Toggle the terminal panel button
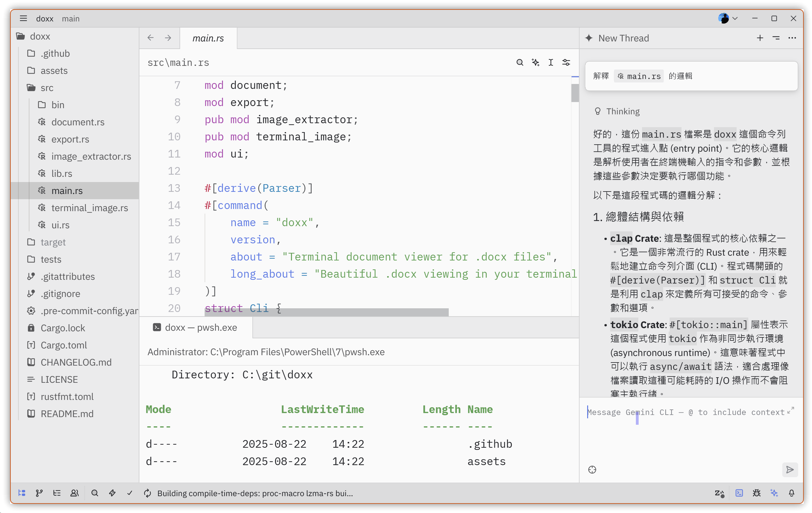This screenshot has width=812, height=513. pos(739,493)
